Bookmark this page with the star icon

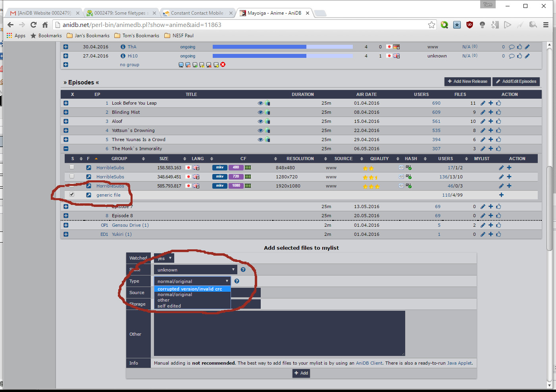tap(431, 25)
